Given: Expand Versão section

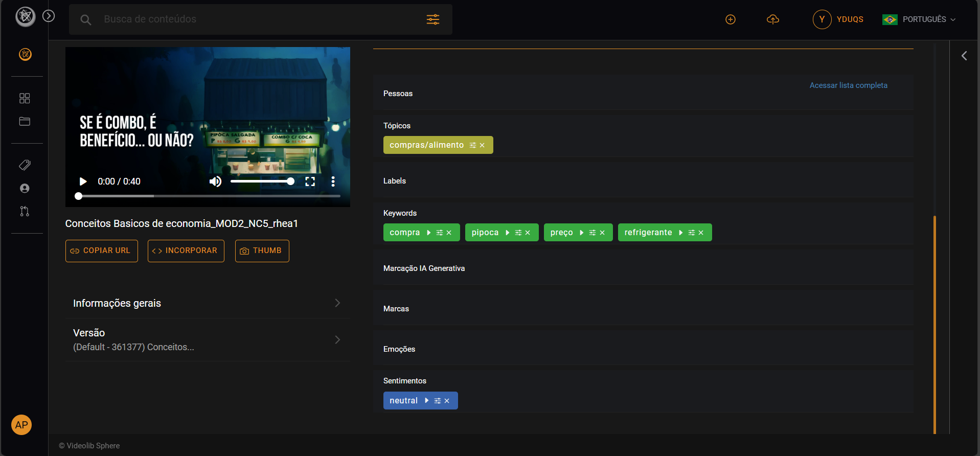Looking at the screenshot, I should [207, 339].
